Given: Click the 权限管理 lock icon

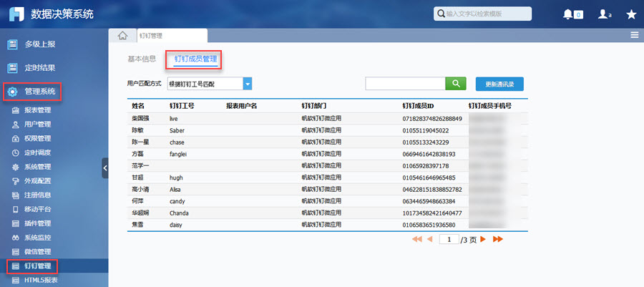Looking at the screenshot, I should (16, 138).
